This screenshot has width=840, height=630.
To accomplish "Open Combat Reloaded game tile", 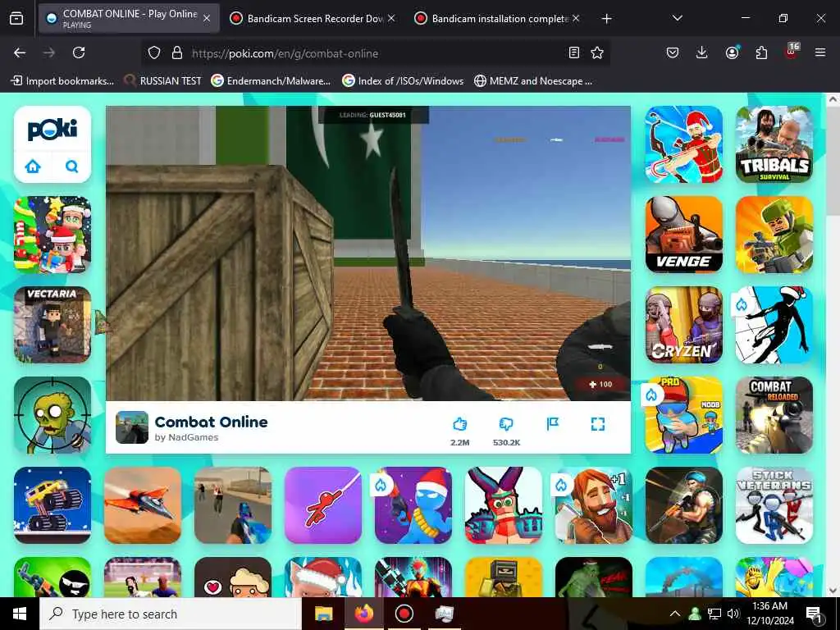I will tap(774, 414).
